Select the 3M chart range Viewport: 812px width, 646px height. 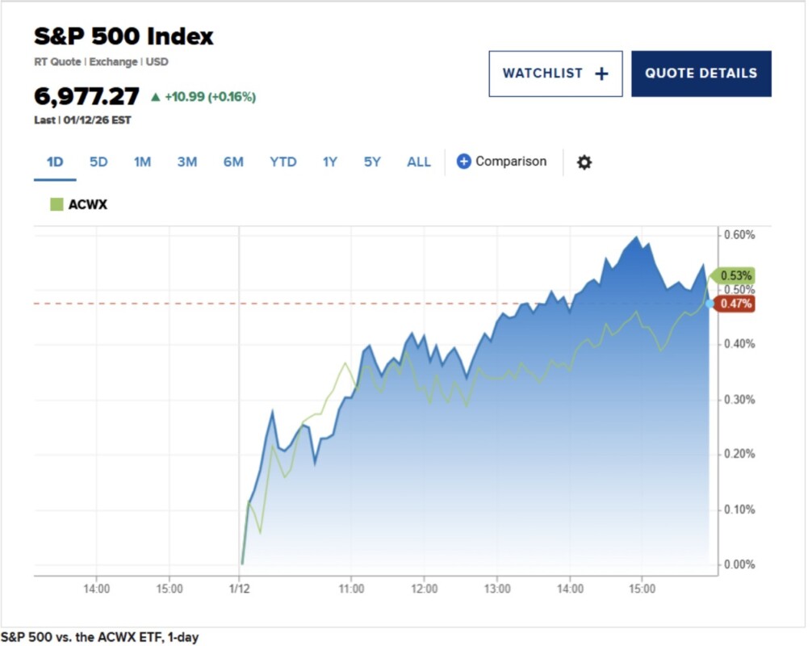coord(187,162)
